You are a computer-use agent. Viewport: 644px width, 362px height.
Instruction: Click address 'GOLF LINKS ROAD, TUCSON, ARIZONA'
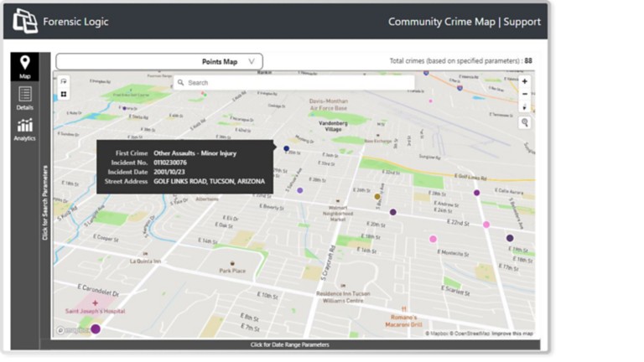(x=210, y=181)
